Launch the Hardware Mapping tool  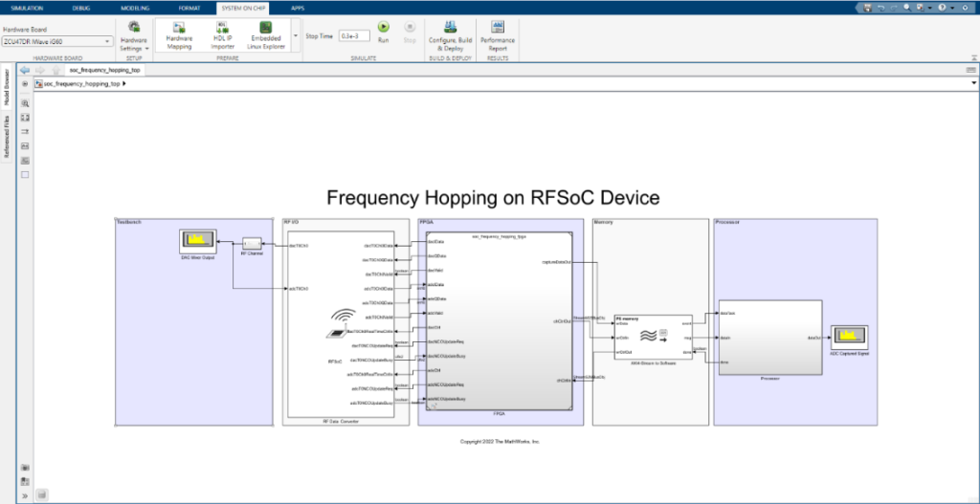point(179,35)
